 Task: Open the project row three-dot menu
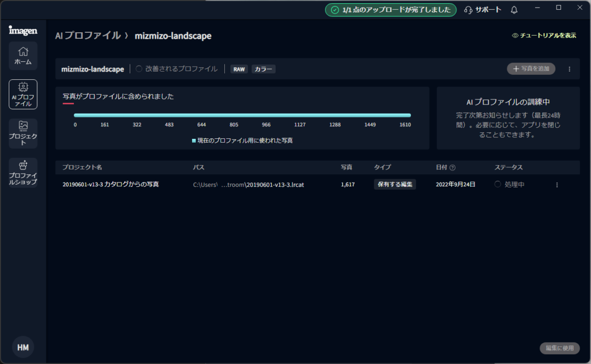557,185
